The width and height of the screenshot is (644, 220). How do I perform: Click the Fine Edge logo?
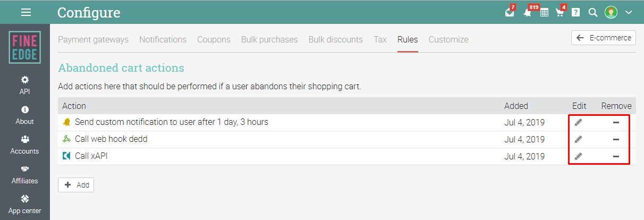pyautogui.click(x=24, y=47)
